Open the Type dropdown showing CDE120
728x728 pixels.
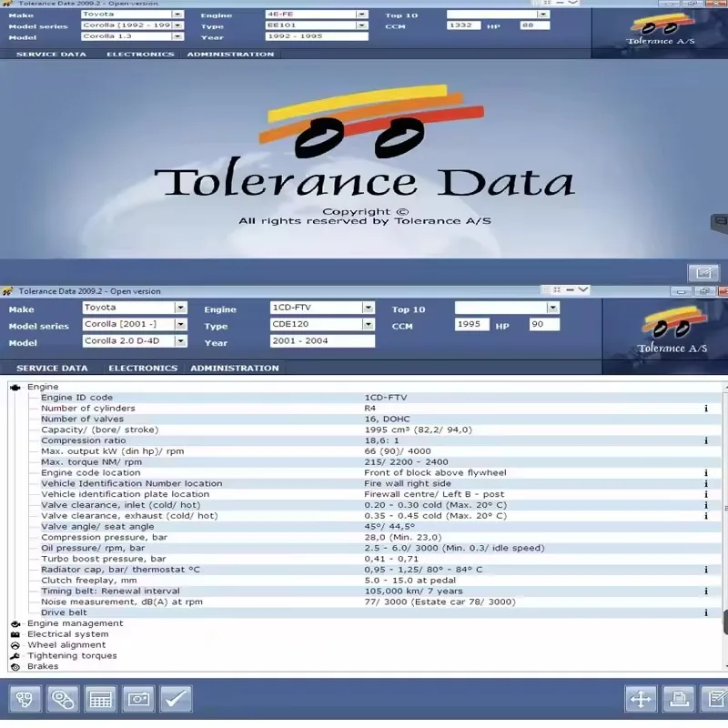(369, 324)
